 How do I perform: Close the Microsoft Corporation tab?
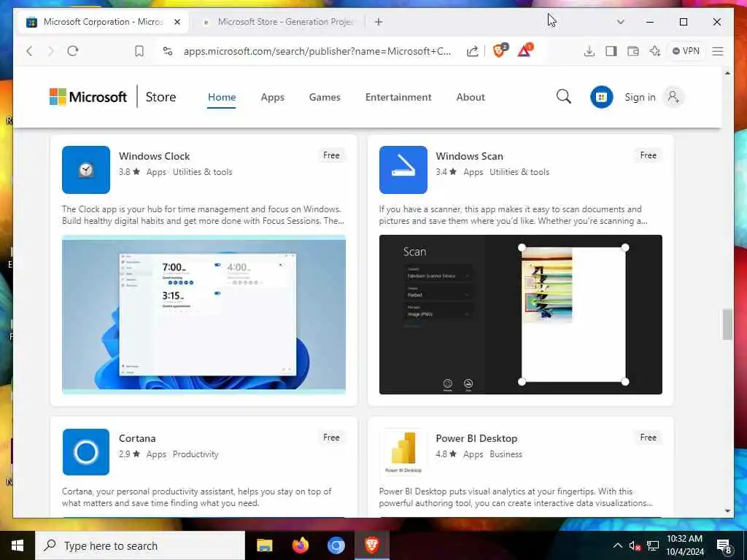point(177,22)
